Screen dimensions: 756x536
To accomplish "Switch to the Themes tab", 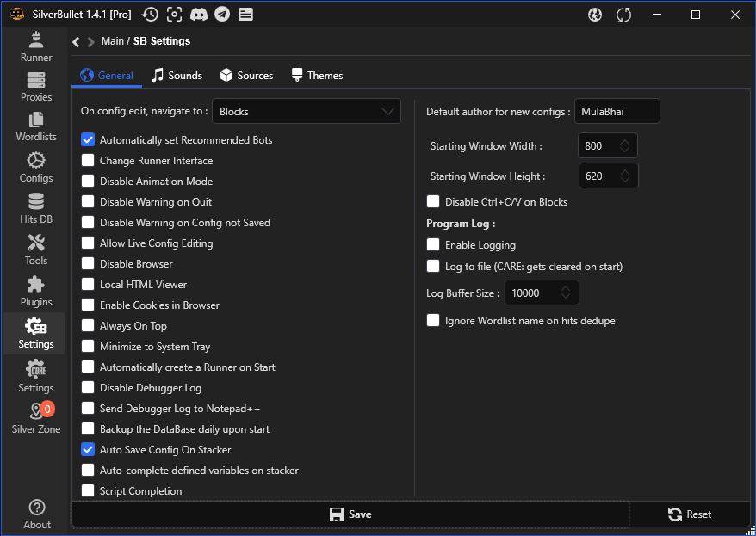I will [x=317, y=76].
